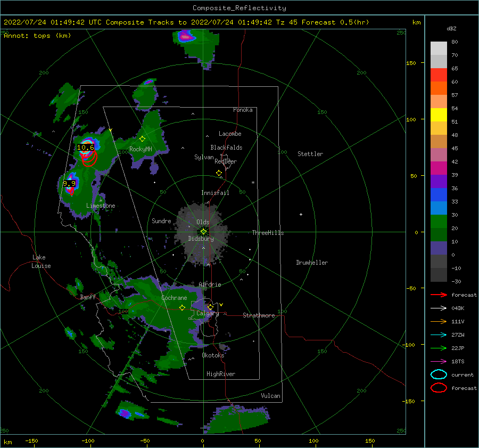
Task: Click the white cross marker west of Drumheller
Action: tap(301, 214)
